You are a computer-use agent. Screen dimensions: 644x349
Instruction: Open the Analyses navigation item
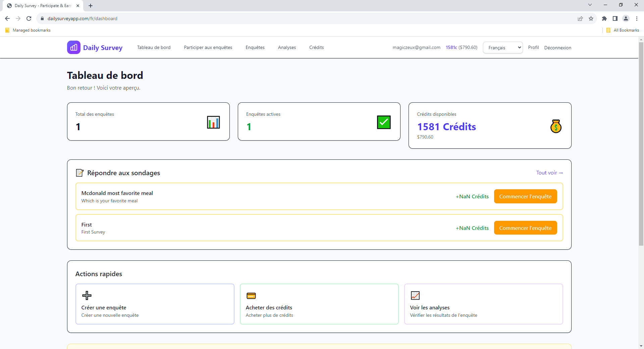(x=287, y=48)
